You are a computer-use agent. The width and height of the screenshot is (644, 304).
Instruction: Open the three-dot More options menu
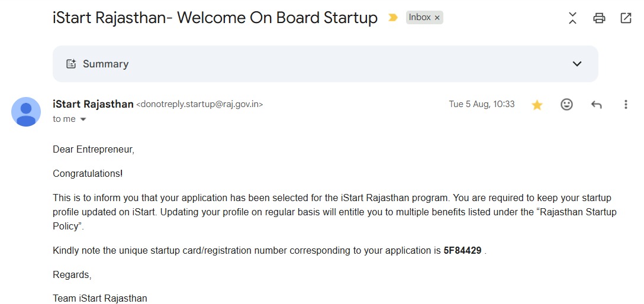[626, 105]
